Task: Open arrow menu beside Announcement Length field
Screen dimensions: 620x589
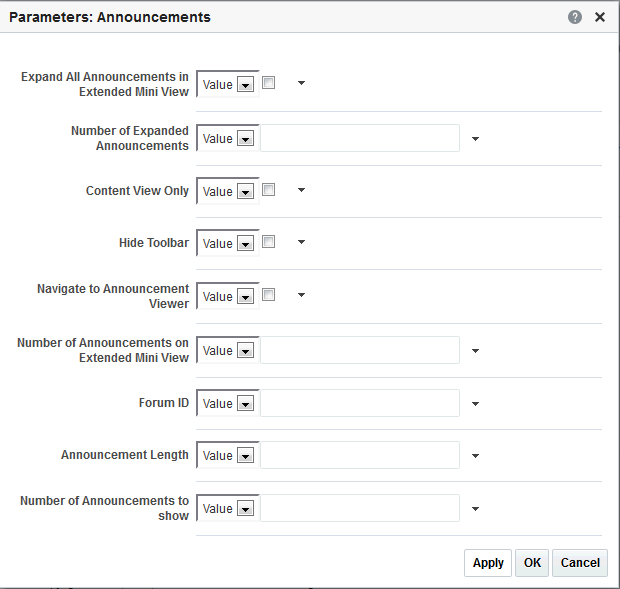Action: 475,456
